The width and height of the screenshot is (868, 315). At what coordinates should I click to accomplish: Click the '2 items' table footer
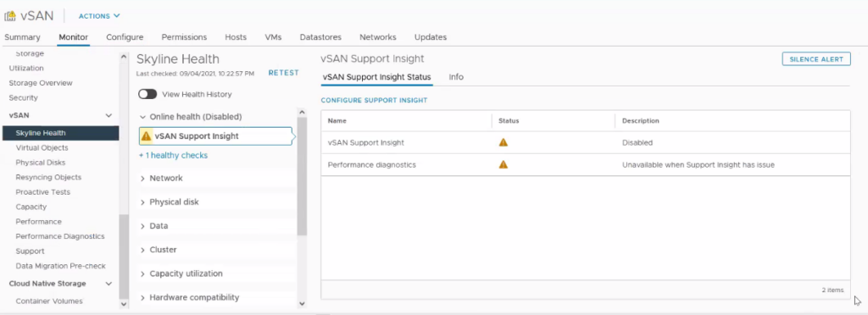pyautogui.click(x=832, y=290)
